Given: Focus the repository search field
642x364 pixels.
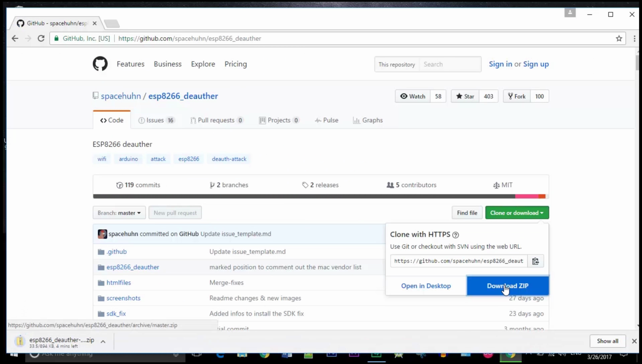Looking at the screenshot, I should 450,64.
